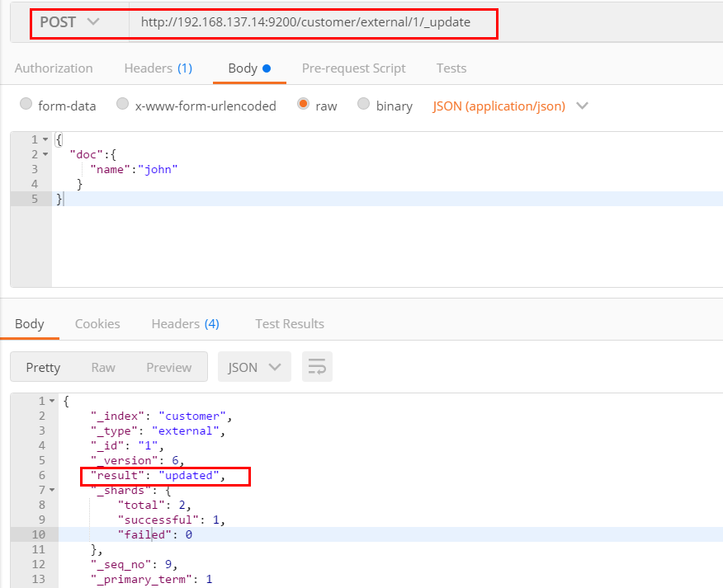Image resolution: width=723 pixels, height=588 pixels.
Task: Click the "failed": 0 response line
Action: tap(155, 534)
